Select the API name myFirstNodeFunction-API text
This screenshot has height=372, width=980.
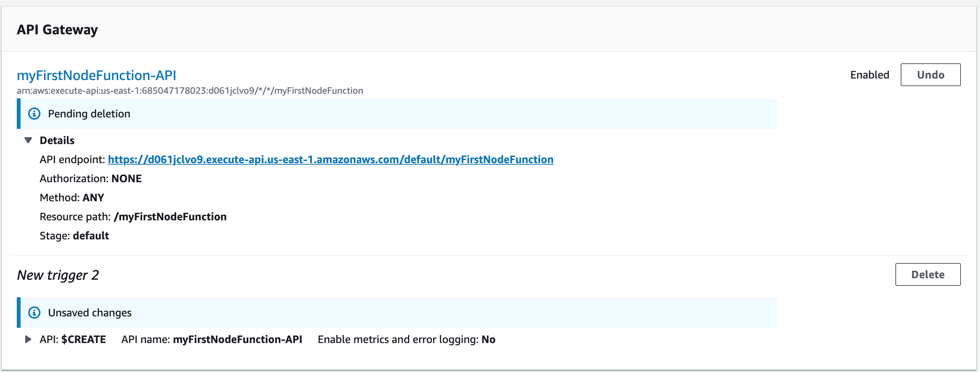coord(212,339)
